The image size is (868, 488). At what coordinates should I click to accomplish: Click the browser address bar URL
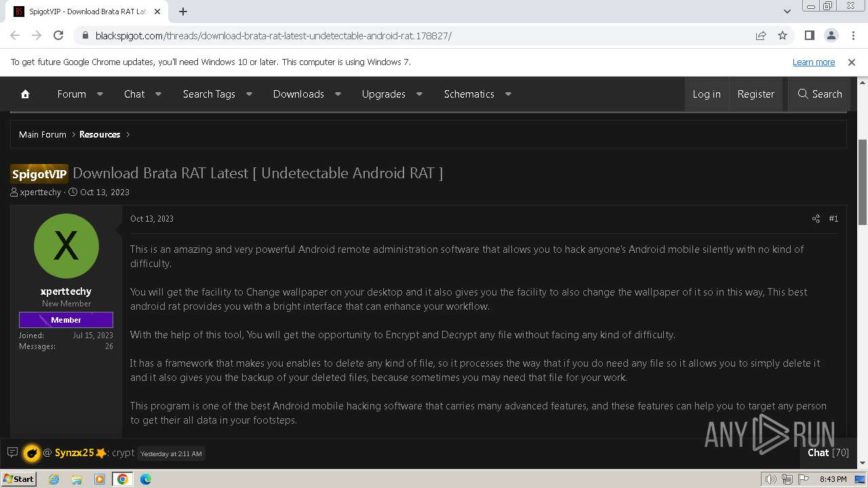(273, 35)
